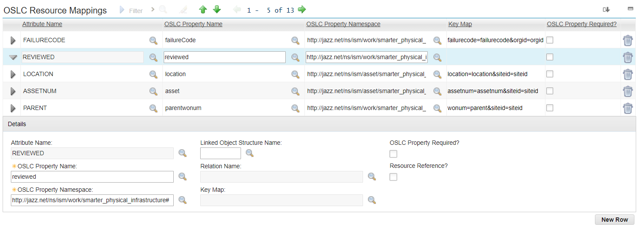Viewport: 644px width, 227px height.
Task: Collapse the REVIEWED row details
Action: 13,57
